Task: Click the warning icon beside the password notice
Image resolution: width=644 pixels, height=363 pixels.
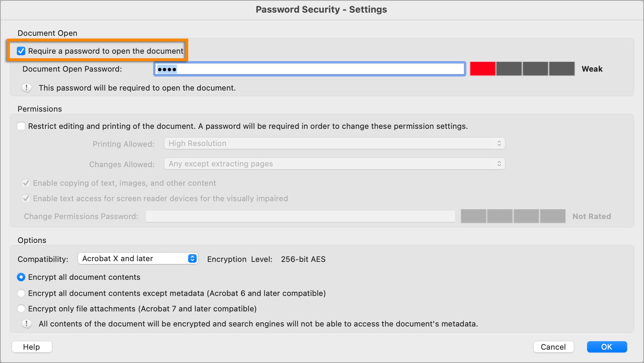Action: click(26, 88)
